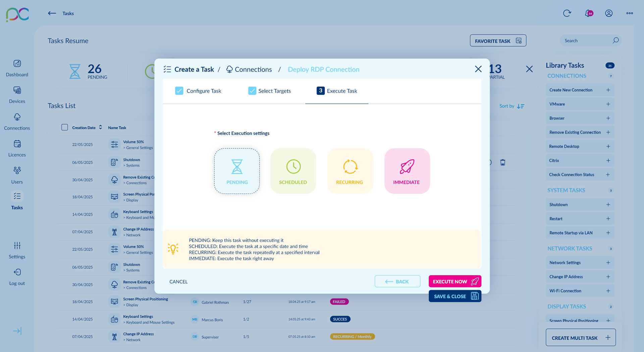Toggle the select-all tasks checkbox
The height and width of the screenshot is (352, 644).
click(65, 127)
